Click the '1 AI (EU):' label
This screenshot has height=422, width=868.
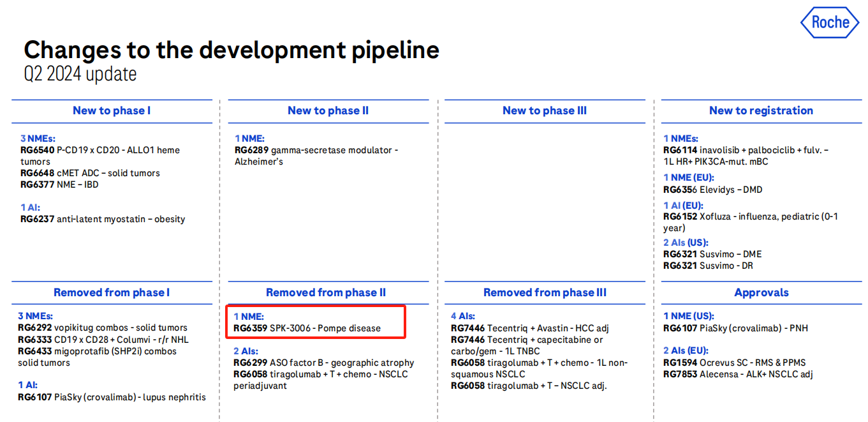[x=683, y=206]
